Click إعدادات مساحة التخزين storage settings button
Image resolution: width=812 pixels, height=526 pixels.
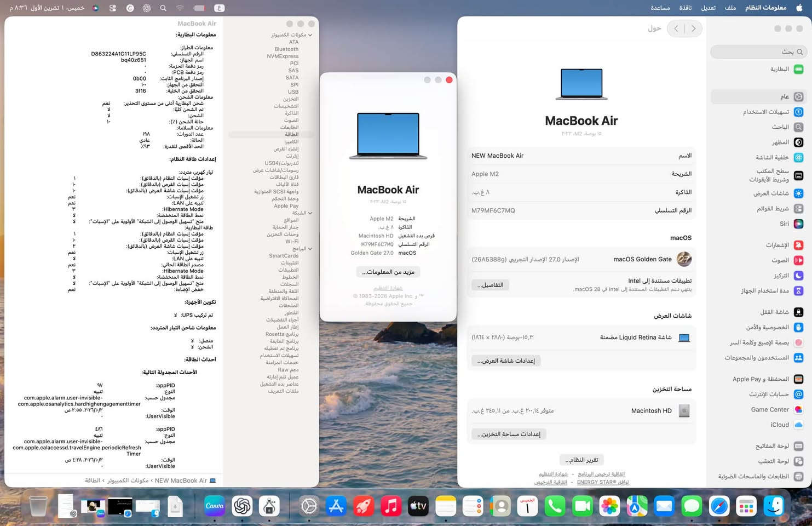(x=509, y=434)
